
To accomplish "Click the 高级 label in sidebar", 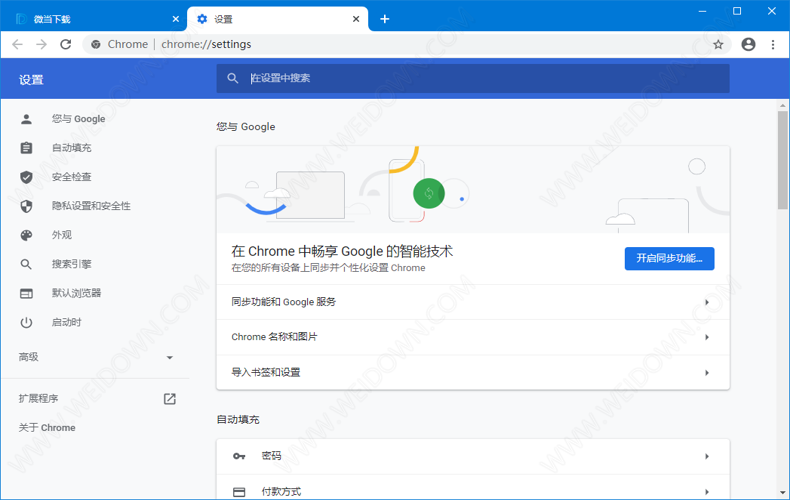I will (29, 357).
